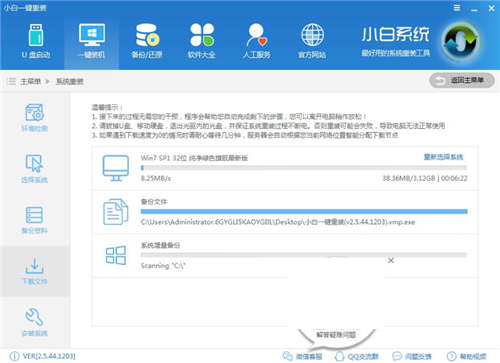
Task: Open the 官方网站 tab
Action: pos(312,41)
